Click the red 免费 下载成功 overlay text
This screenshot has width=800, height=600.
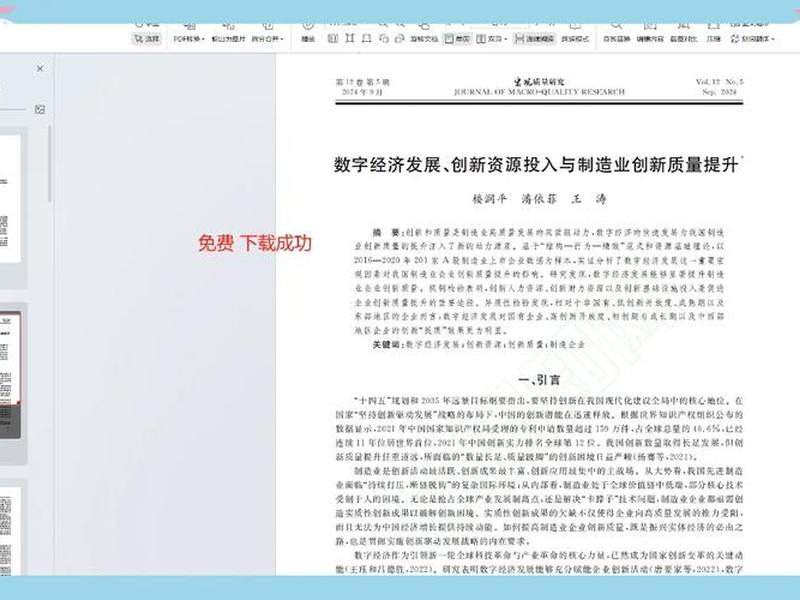[255, 243]
